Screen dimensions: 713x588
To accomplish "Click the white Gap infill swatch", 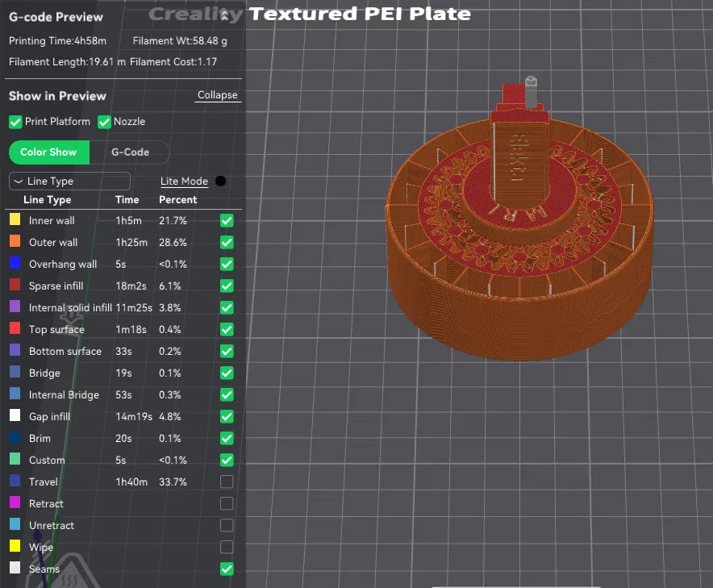I will (15, 415).
